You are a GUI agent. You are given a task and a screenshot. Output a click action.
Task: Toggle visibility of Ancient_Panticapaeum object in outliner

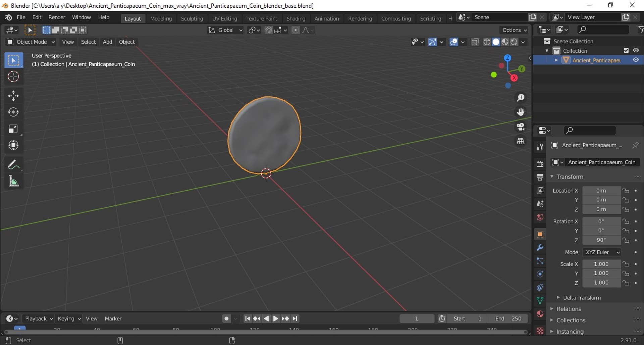(x=636, y=60)
